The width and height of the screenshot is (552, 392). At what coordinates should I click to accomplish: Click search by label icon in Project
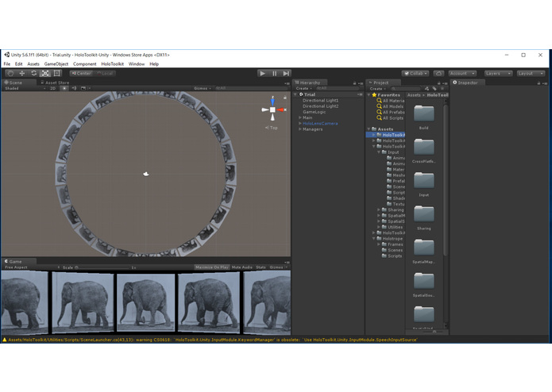tap(434, 89)
